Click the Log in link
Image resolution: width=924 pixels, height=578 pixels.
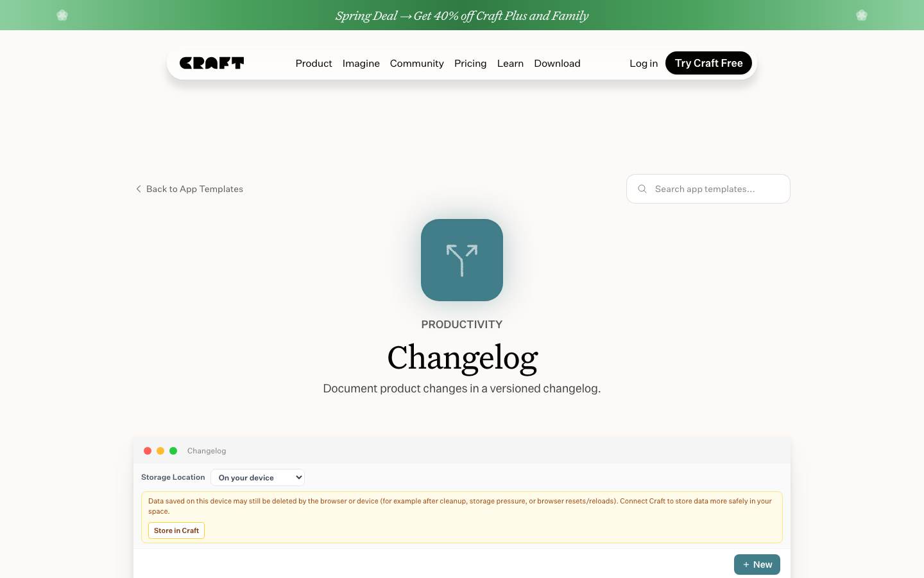click(x=644, y=63)
